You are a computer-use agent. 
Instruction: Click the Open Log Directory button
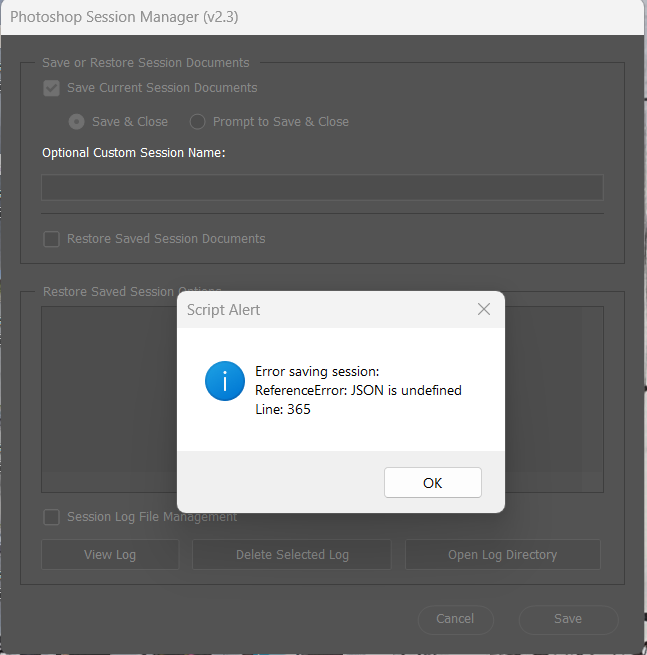pyautogui.click(x=502, y=554)
